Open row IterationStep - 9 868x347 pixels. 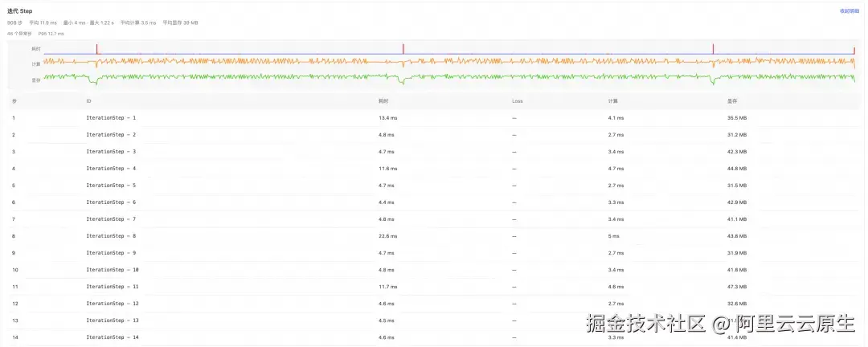click(x=433, y=253)
